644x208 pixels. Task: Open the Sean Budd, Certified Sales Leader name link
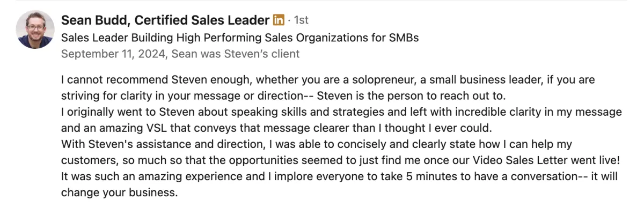tap(165, 20)
